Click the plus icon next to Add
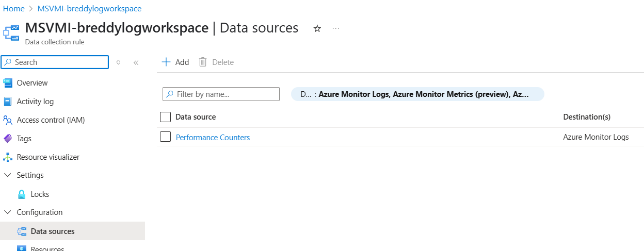Image resolution: width=644 pixels, height=251 pixels. coord(166,62)
